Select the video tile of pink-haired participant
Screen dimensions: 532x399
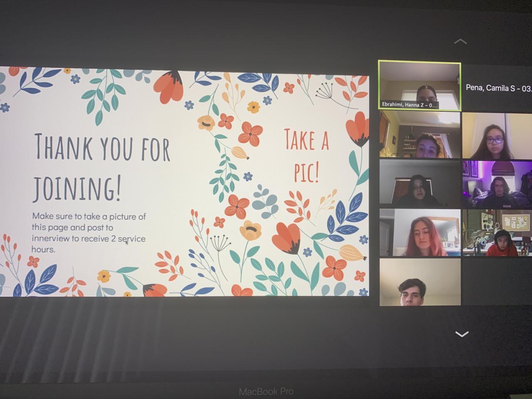coord(420,233)
